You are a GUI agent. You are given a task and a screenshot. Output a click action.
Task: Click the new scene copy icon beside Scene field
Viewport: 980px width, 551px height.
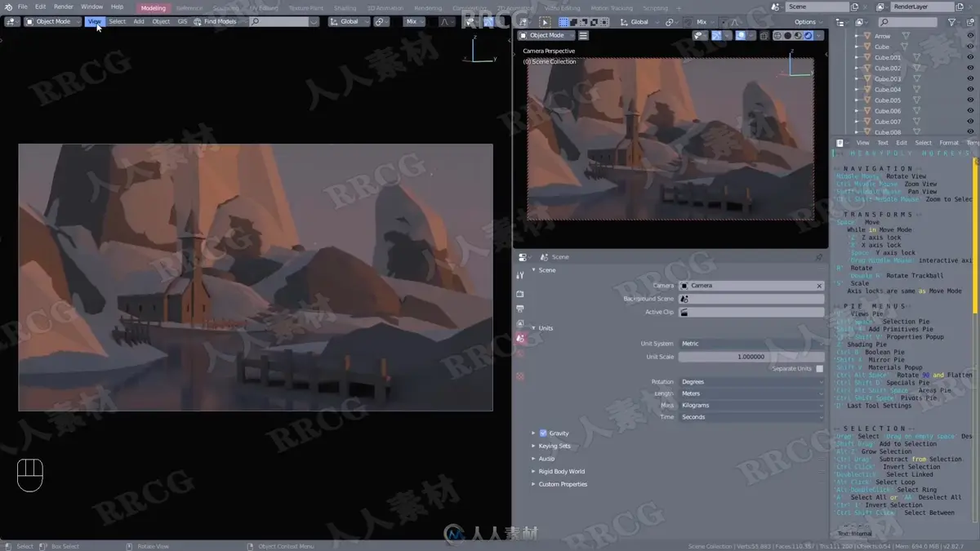[855, 7]
